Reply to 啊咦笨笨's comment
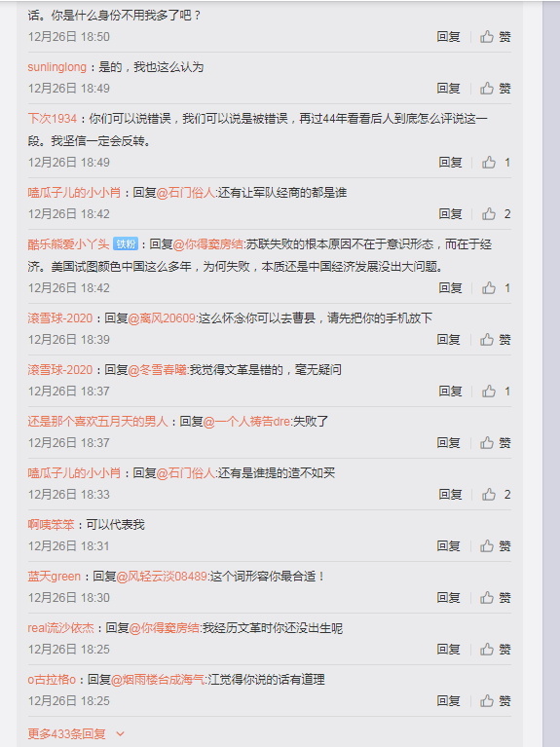Screen dimensions: 560x747 click(448, 546)
